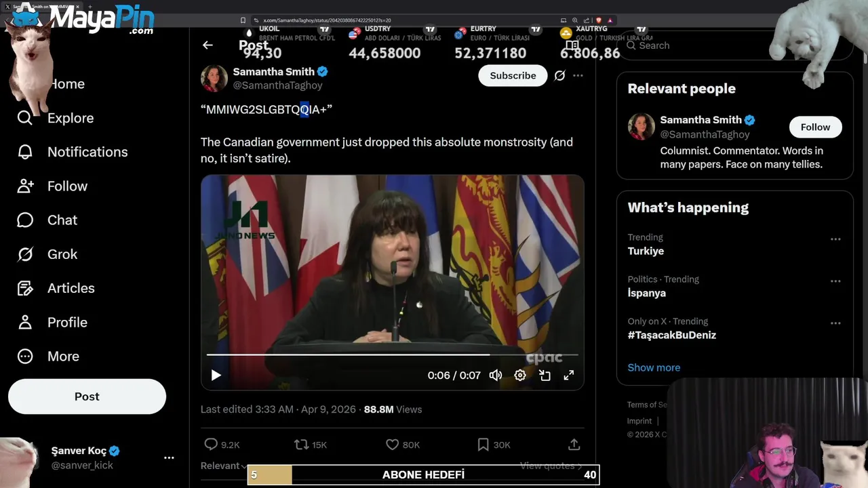Seek along the video progress bar
The width and height of the screenshot is (868, 488).
pyautogui.click(x=392, y=354)
